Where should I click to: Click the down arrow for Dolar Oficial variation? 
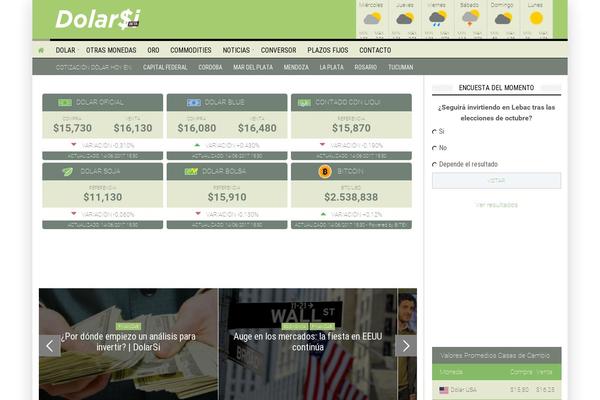pos(74,145)
